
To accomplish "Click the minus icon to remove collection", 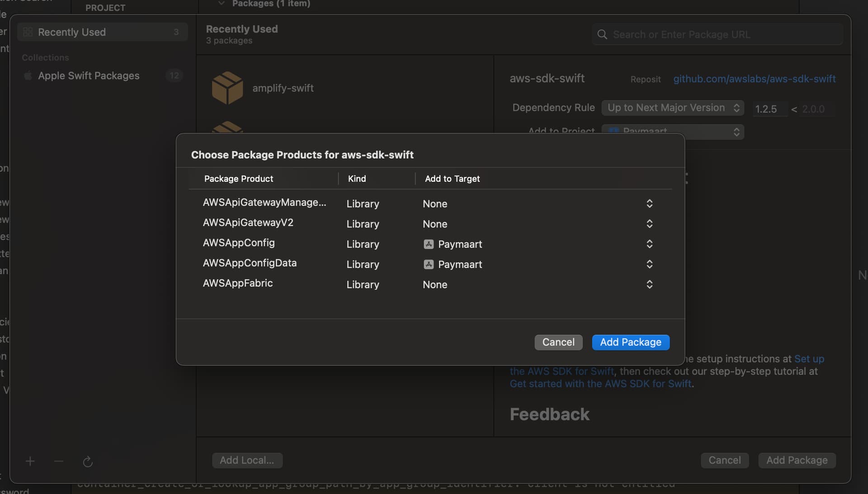I will [59, 461].
